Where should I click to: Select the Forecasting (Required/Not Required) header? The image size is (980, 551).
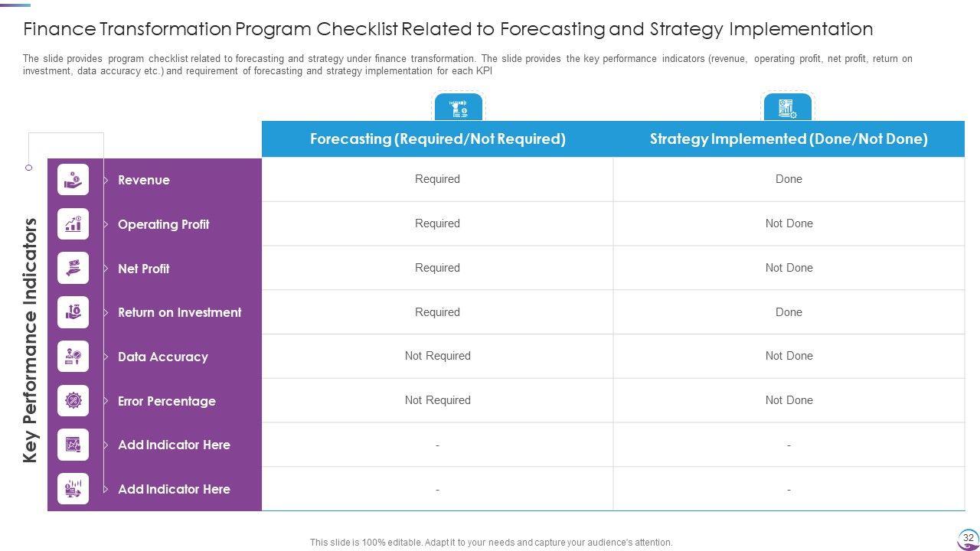tap(437, 139)
